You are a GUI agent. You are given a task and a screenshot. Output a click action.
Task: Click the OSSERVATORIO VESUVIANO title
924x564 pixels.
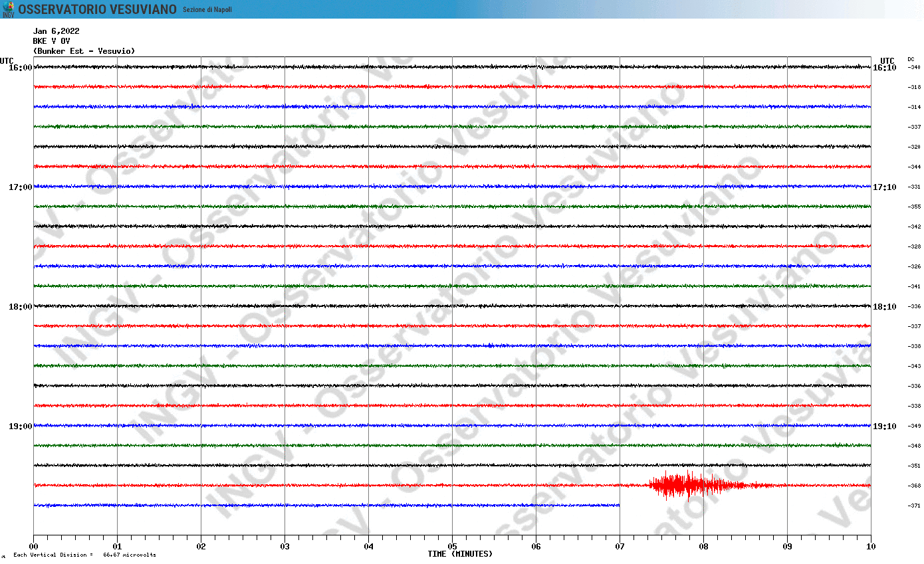tap(97, 9)
